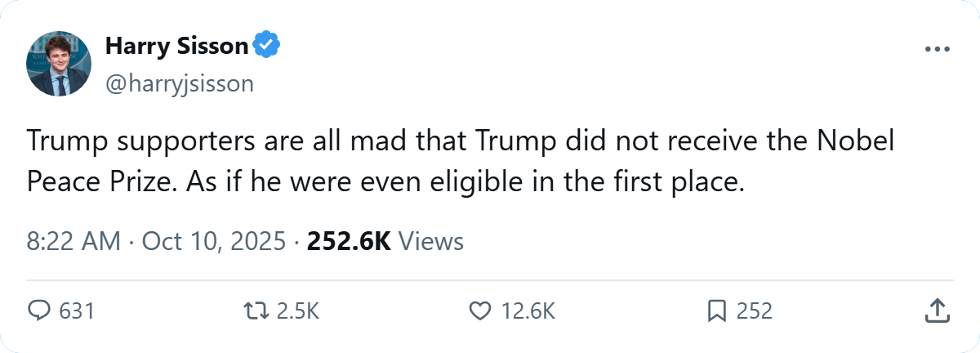Click the 2.5K reposts count

coord(296,311)
